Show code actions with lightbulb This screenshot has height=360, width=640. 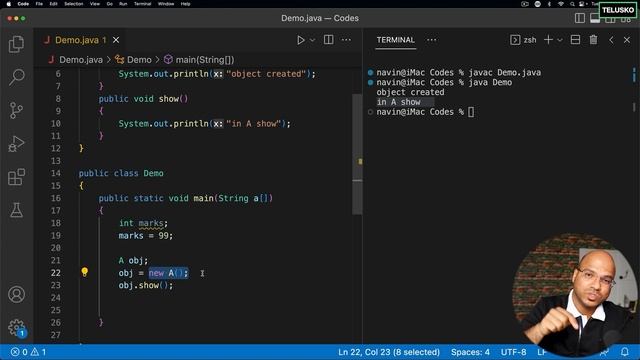pos(84,272)
